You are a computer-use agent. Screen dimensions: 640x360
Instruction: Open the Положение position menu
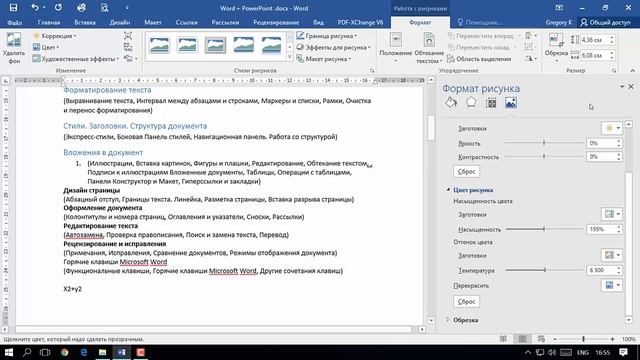pos(396,48)
